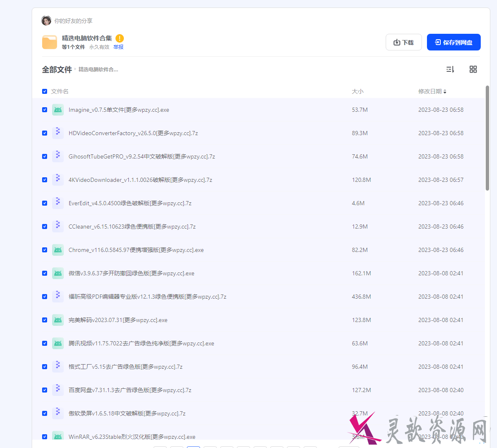Open 福昕高级PDF编辑器专业版v12.1.3 file name
The height and width of the screenshot is (448, 497).
click(x=147, y=297)
